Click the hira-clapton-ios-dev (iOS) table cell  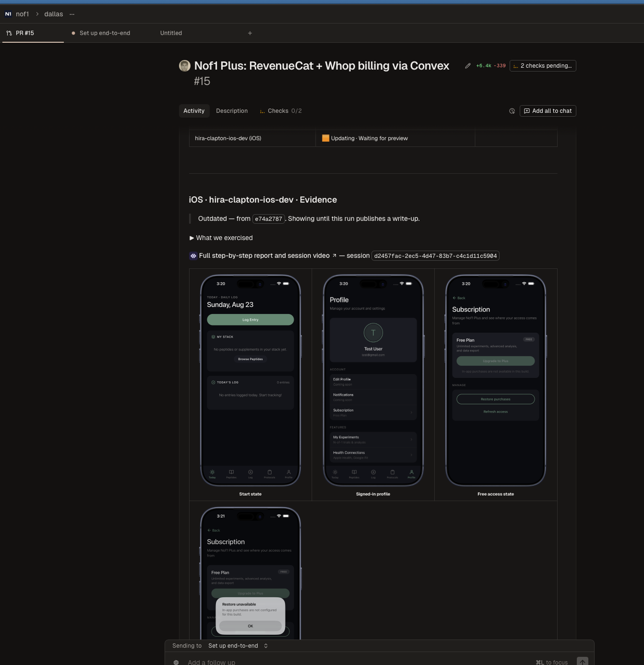pos(252,138)
